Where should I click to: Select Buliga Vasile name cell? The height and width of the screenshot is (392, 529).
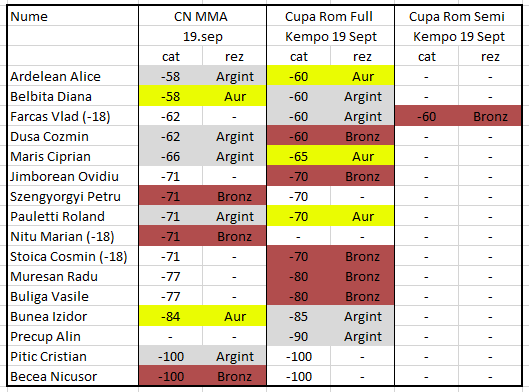click(73, 296)
